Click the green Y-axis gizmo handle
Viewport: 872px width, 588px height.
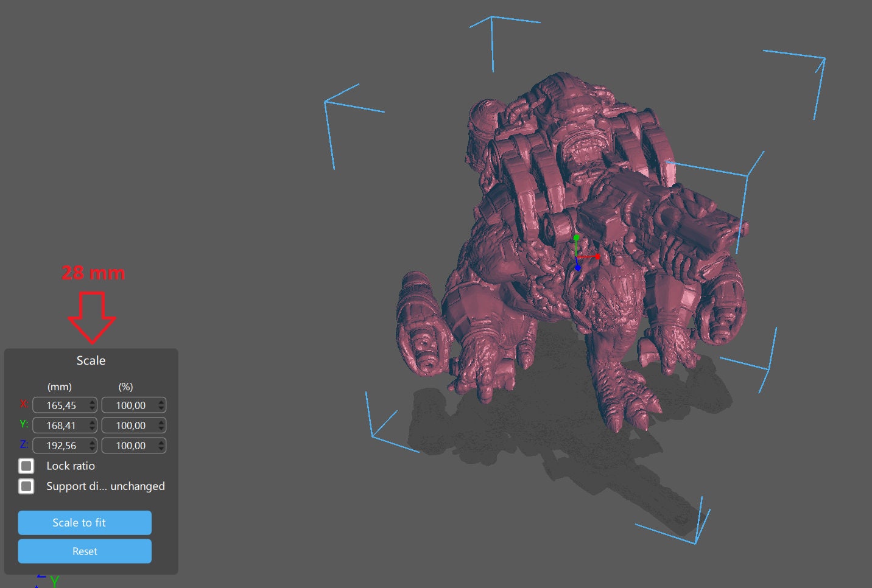576,238
